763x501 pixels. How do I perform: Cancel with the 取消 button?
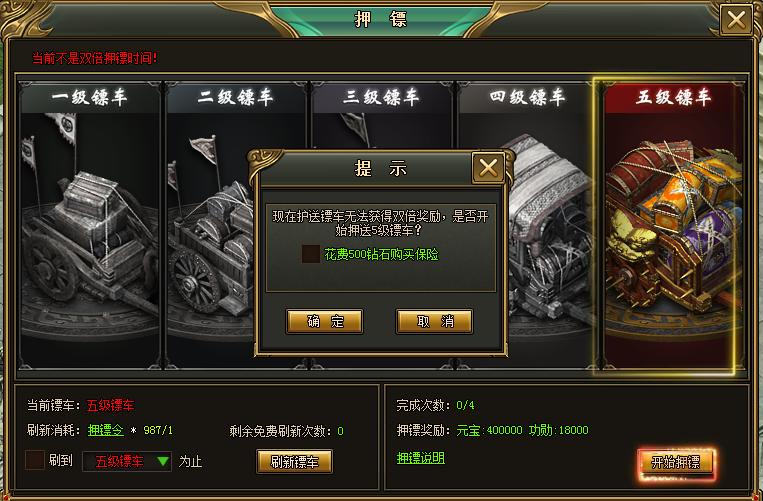434,322
